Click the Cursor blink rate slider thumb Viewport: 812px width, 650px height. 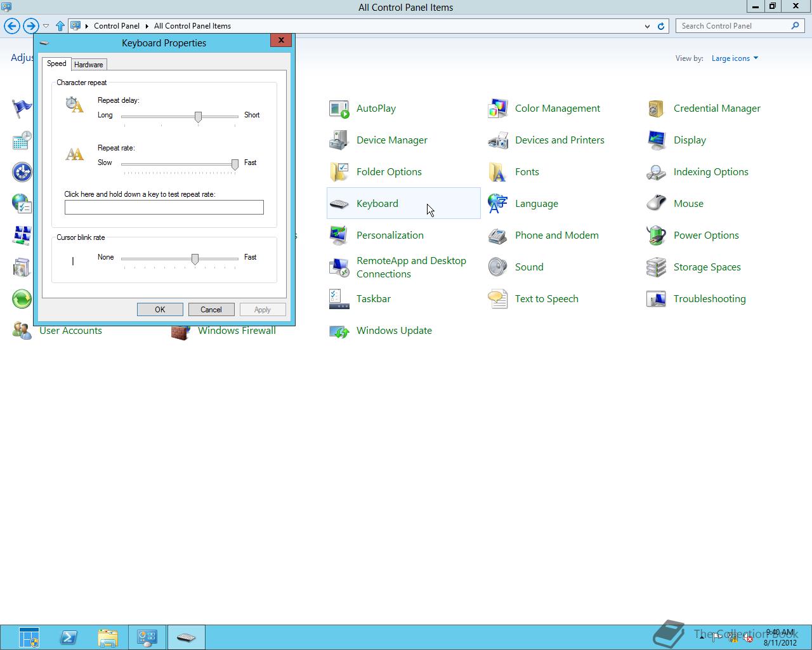(195, 259)
